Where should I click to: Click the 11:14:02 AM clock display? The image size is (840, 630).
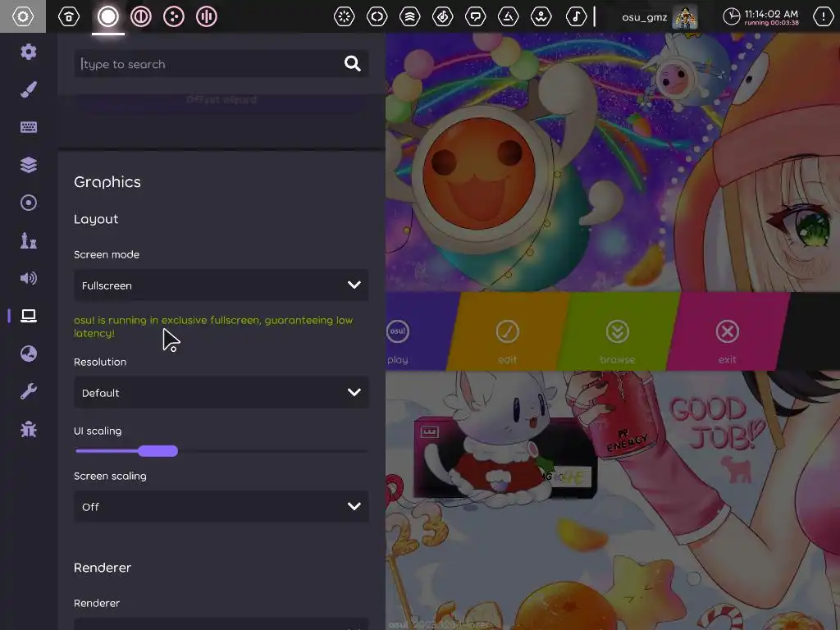click(x=760, y=17)
